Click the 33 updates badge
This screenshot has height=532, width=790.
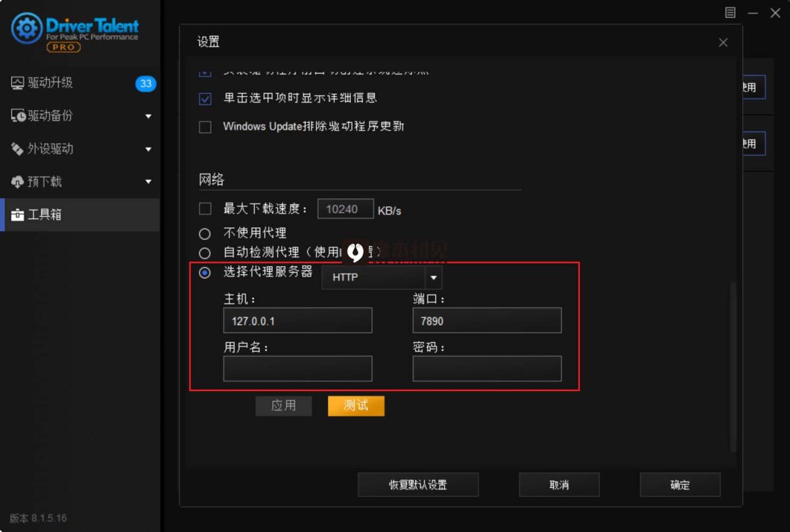[x=145, y=84]
